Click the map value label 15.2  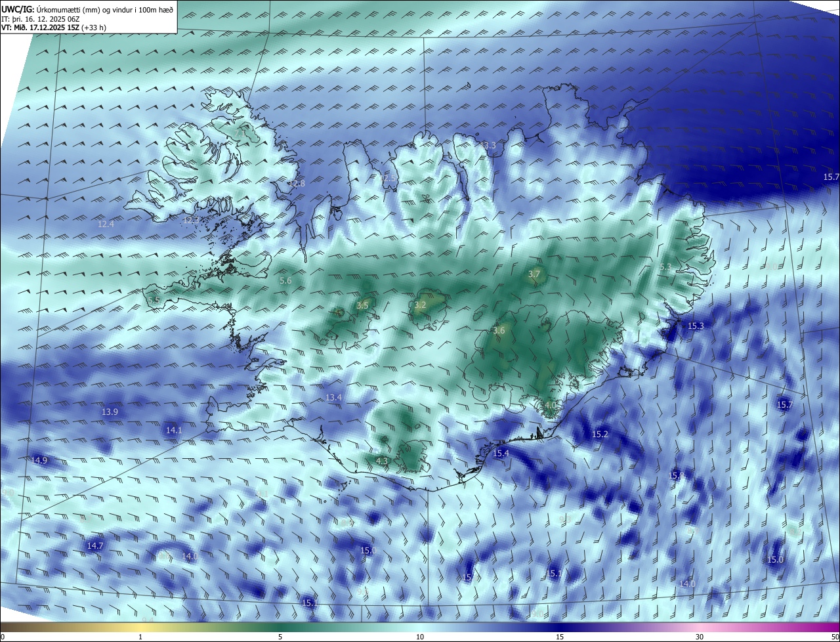600,434
